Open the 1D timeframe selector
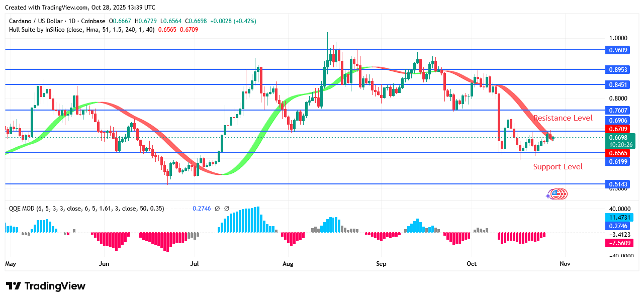Viewport: 644px width, 301px height. point(71,21)
